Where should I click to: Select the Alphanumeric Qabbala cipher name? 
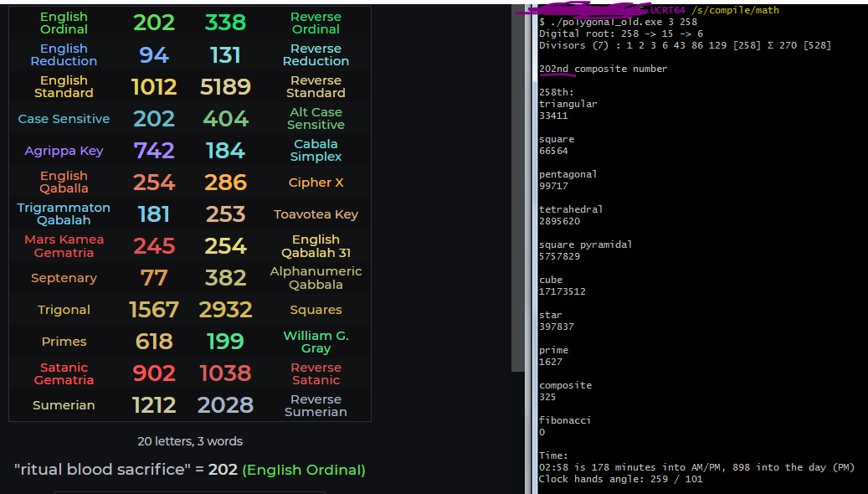[x=316, y=277]
